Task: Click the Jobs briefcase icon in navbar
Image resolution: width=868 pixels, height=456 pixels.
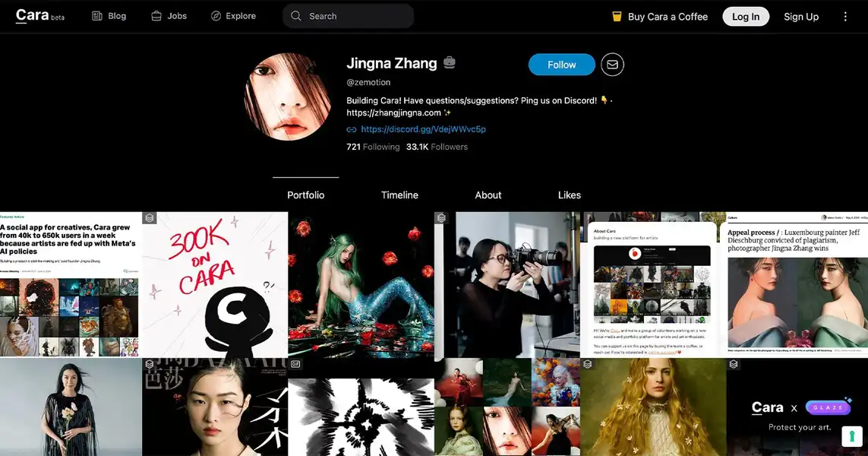Action: (x=156, y=16)
